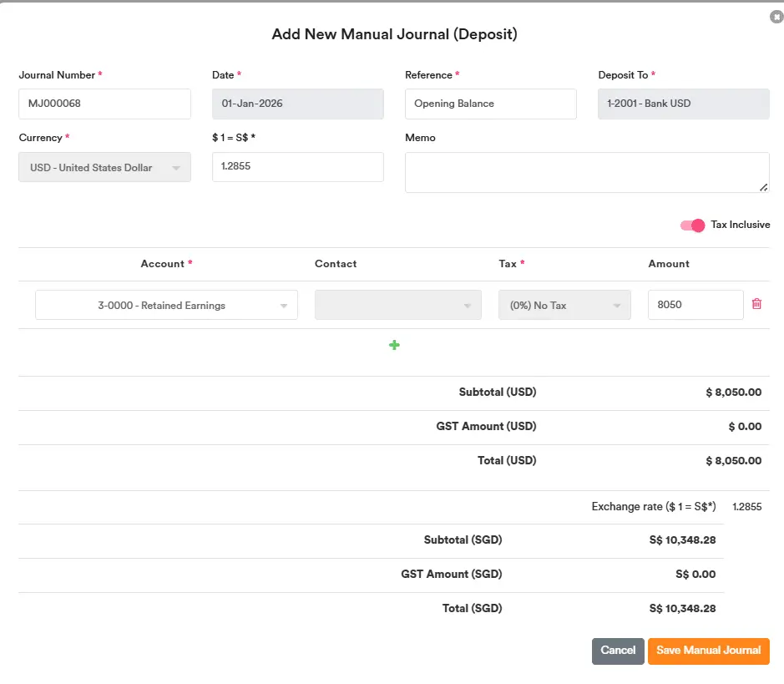Image resolution: width=784 pixels, height=684 pixels.
Task: Open the Tax dropdown showing No Tax
Action: point(564,306)
